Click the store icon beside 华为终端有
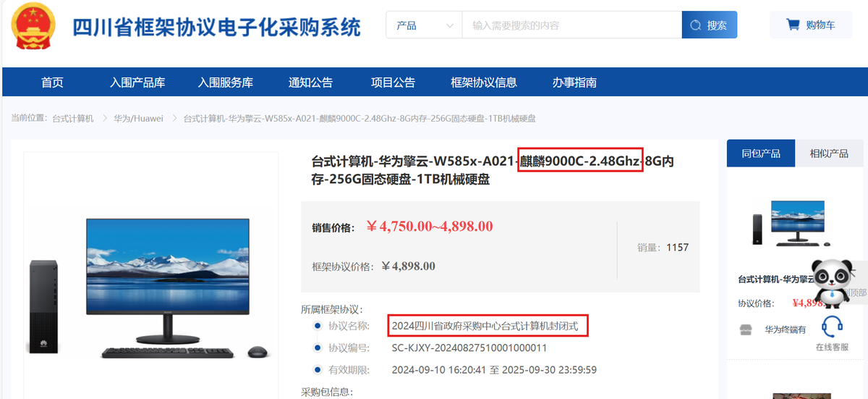This screenshot has width=868, height=399. coord(746,329)
